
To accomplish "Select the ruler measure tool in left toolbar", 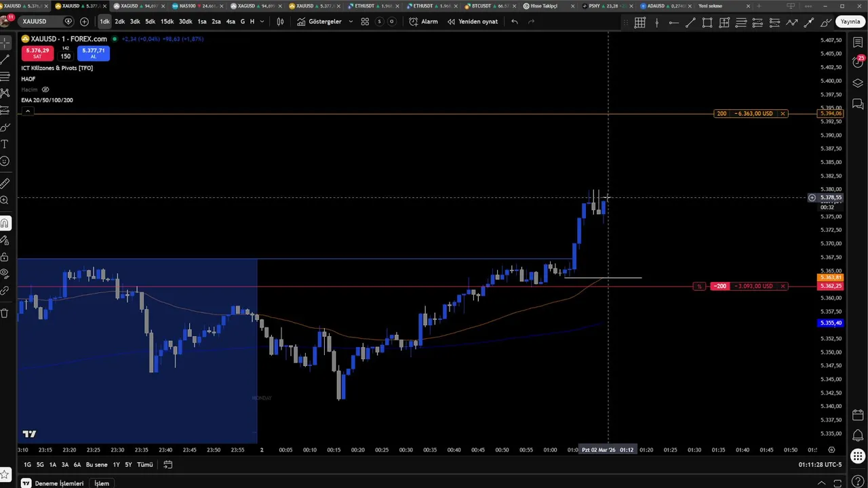I will tap(5, 183).
